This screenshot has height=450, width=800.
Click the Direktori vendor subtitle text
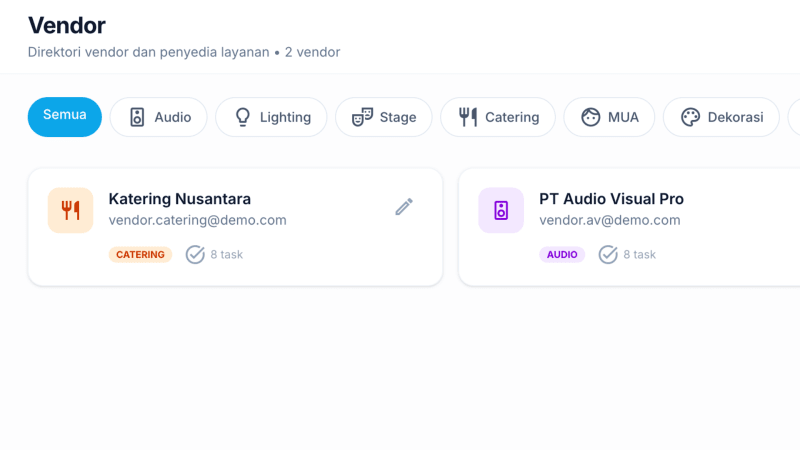(184, 52)
